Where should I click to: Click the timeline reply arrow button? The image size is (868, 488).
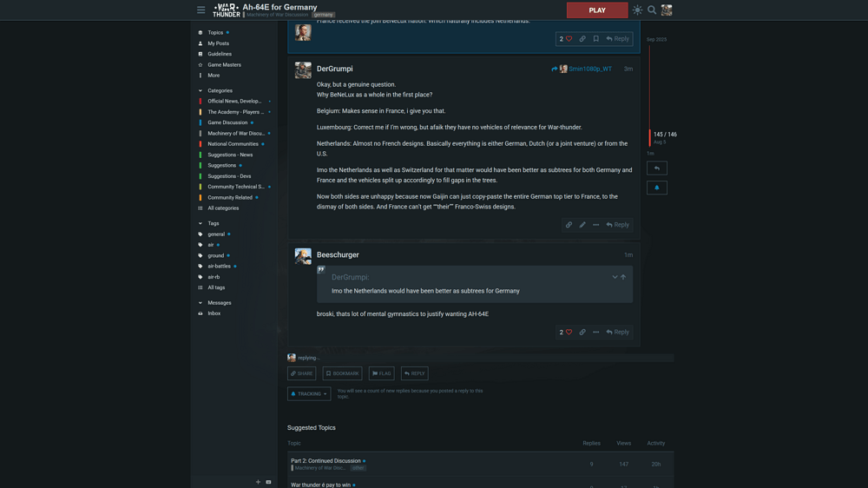657,168
